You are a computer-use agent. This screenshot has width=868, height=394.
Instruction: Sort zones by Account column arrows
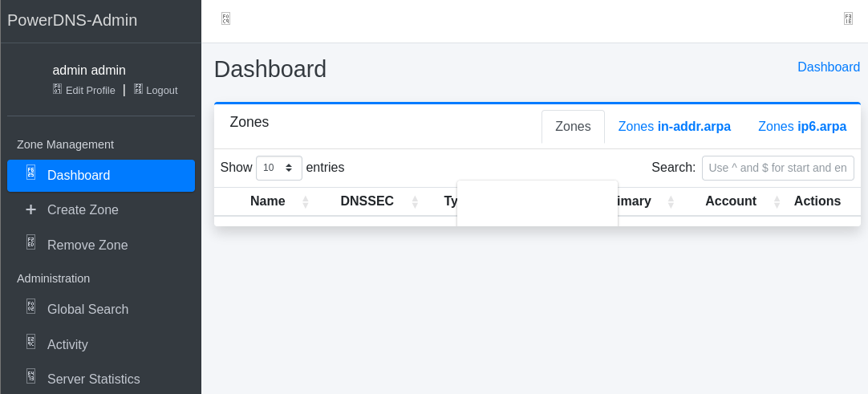[777, 201]
